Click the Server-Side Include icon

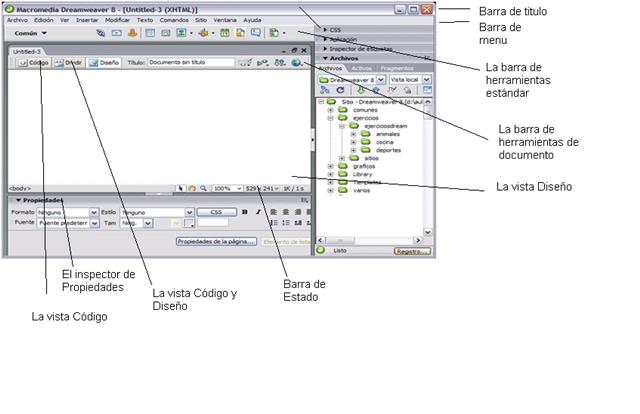[240, 33]
